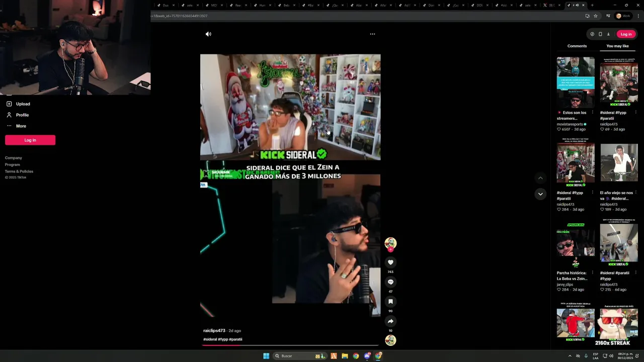This screenshot has width=644, height=362.
Task: Open the raiclips473 thumbnail with 284 likes
Action: coord(576,162)
